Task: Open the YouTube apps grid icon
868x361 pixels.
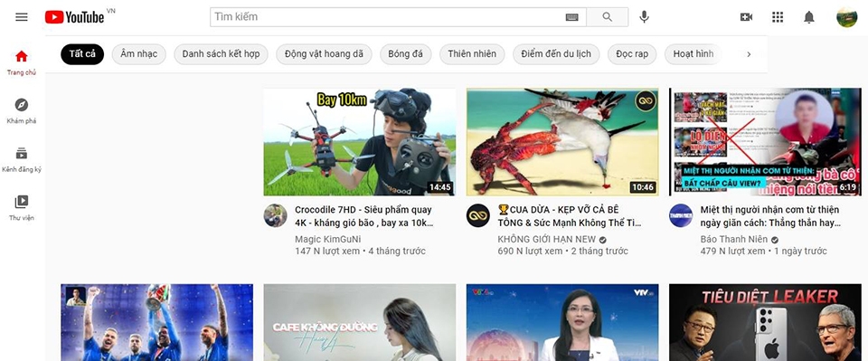Action: click(778, 17)
